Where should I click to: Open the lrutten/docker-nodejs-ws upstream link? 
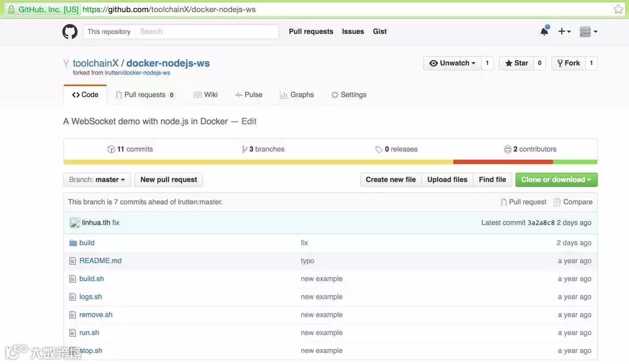[137, 73]
